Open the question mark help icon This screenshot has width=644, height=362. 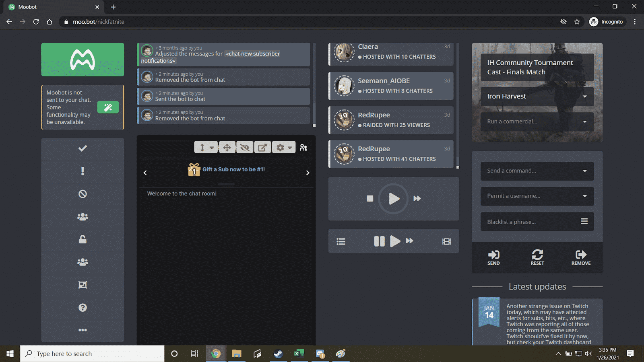tap(83, 308)
